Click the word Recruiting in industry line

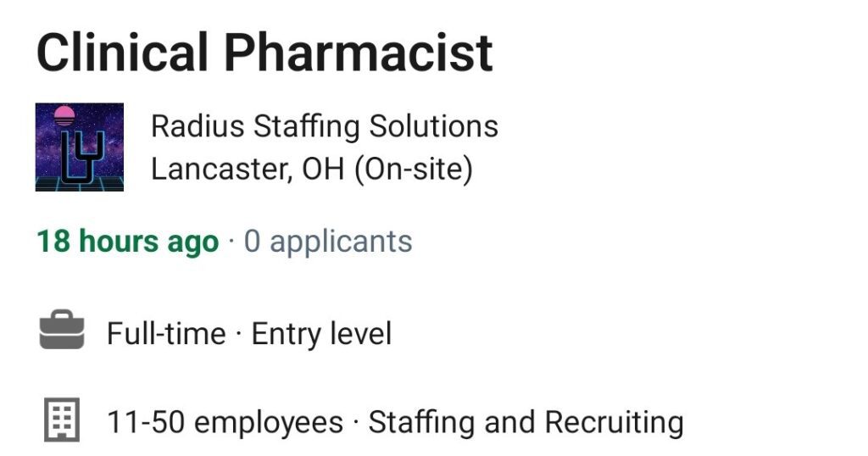pos(614,422)
